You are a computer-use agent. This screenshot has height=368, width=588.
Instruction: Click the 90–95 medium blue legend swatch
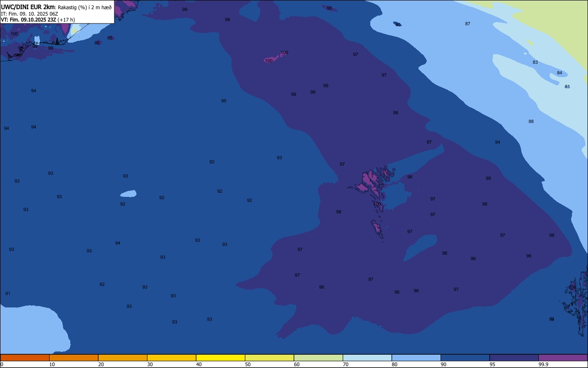[465, 357]
